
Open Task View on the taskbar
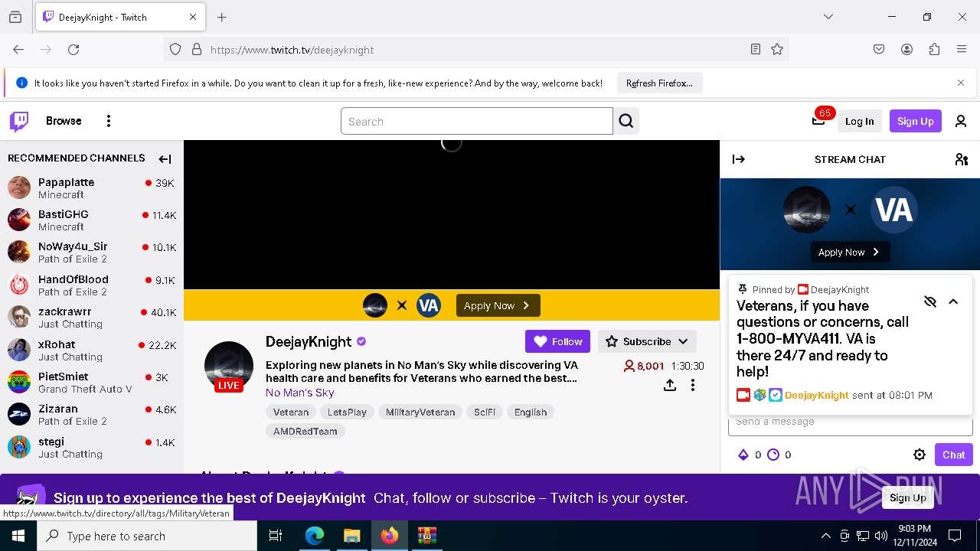click(x=276, y=536)
